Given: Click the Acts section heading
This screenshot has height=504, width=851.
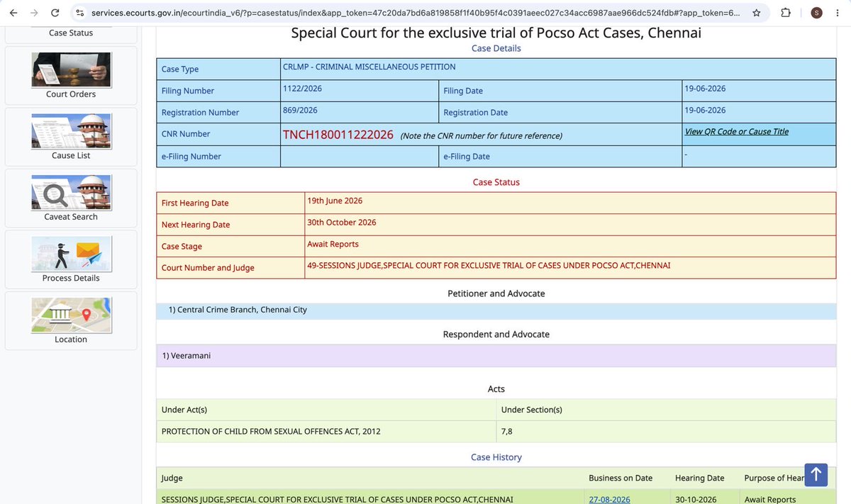Looking at the screenshot, I should pyautogui.click(x=496, y=388).
